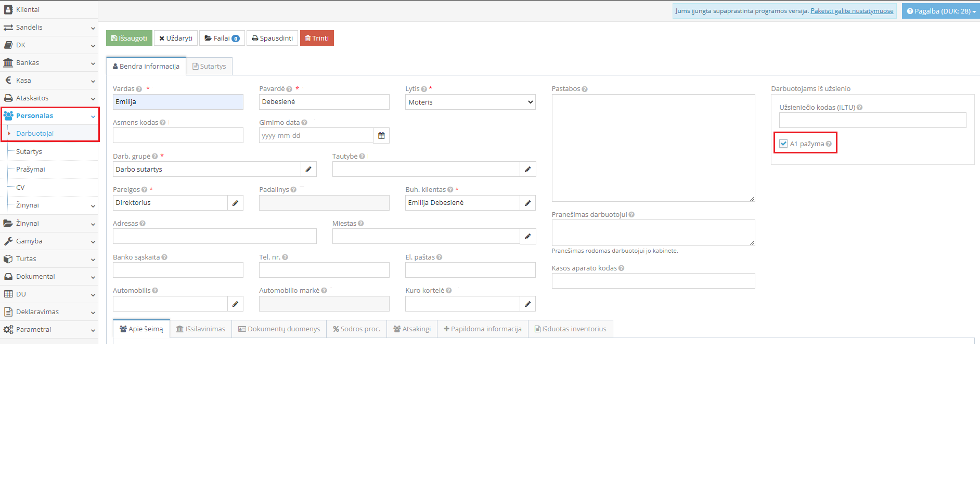
Task: Expand the Kasa sidebar menu
Action: point(49,81)
